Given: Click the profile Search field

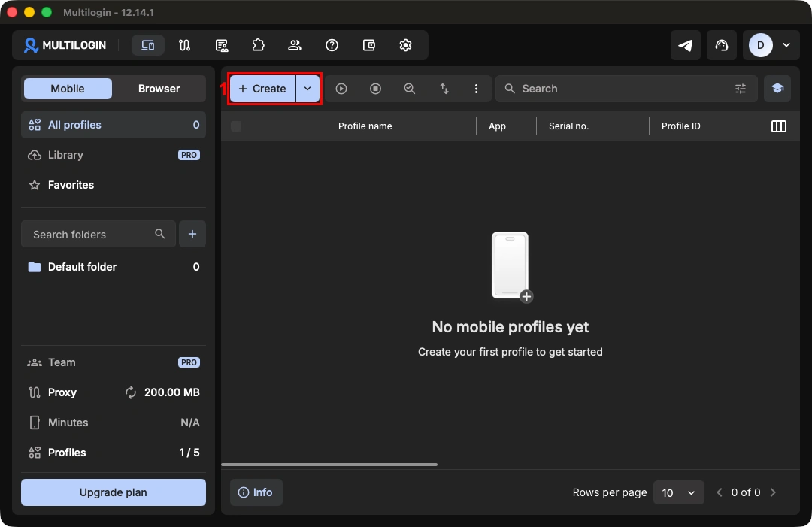Looking at the screenshot, I should click(x=626, y=89).
